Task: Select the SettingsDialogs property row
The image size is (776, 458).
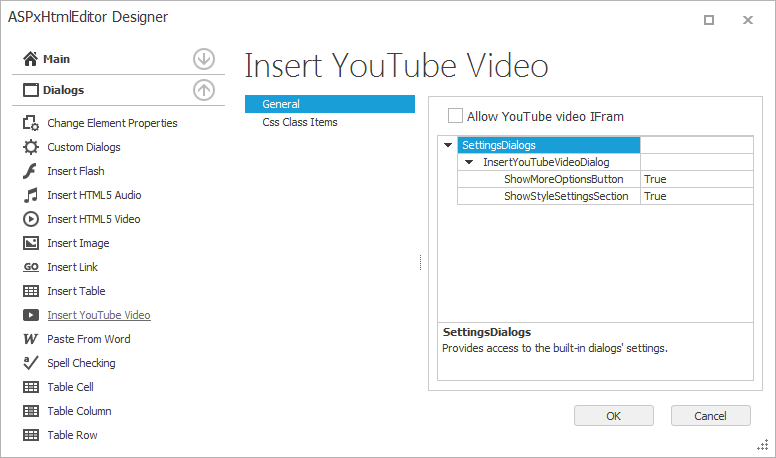Action: click(549, 145)
